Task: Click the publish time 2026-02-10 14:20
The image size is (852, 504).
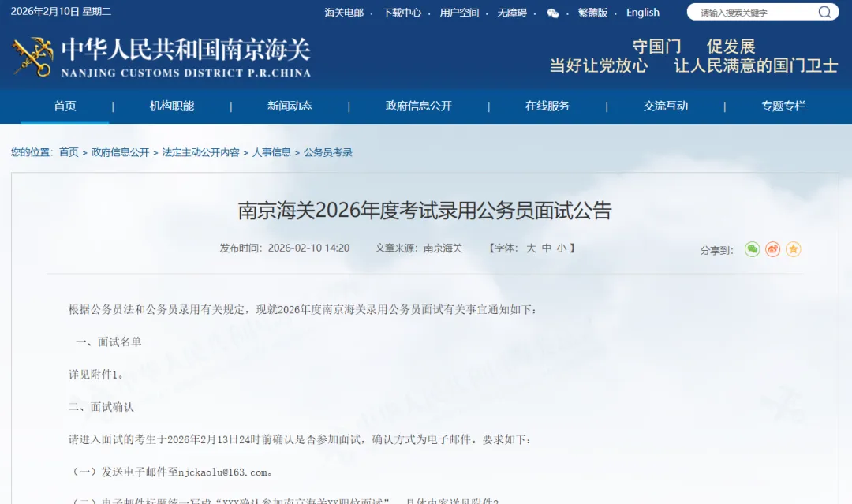Action: tap(308, 248)
